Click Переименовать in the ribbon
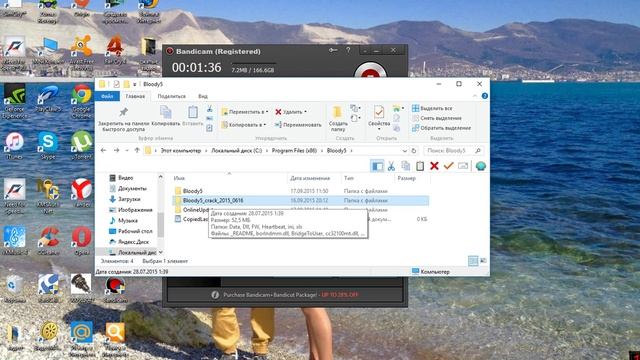Screen dimensions: 640x360 (298, 125)
